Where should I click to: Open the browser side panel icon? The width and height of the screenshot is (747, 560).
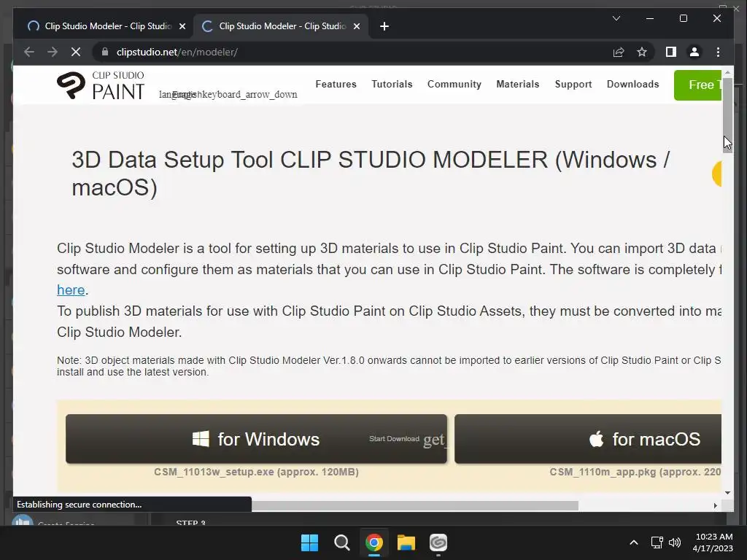[671, 52]
